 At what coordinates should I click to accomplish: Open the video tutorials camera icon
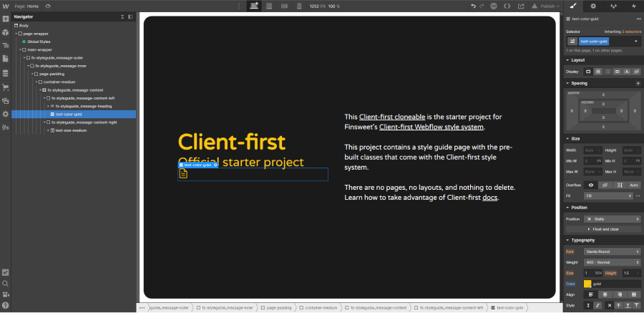tap(5, 294)
